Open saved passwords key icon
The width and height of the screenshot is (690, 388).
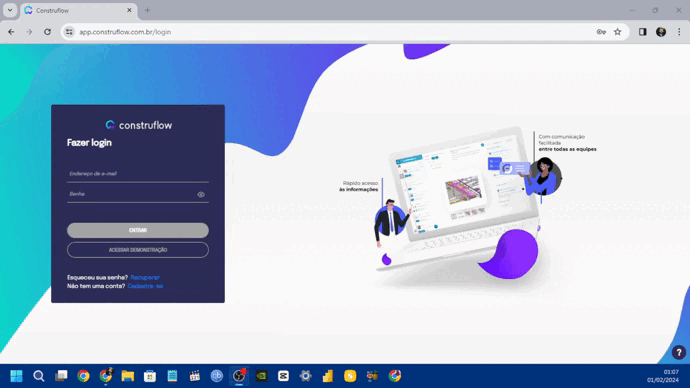coord(601,32)
